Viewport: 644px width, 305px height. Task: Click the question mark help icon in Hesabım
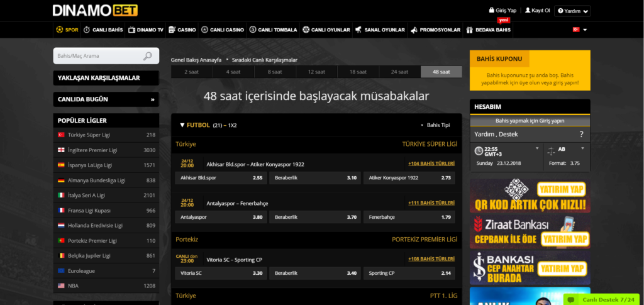tap(581, 134)
